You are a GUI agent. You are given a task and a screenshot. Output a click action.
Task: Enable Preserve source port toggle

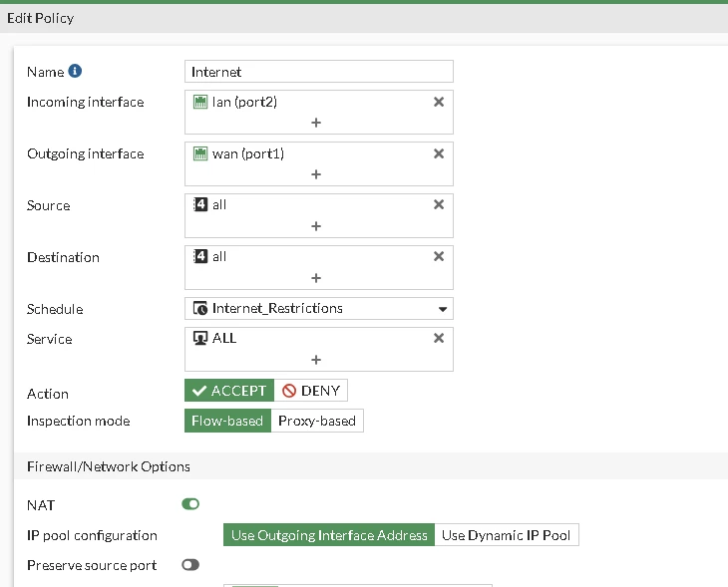point(190,565)
